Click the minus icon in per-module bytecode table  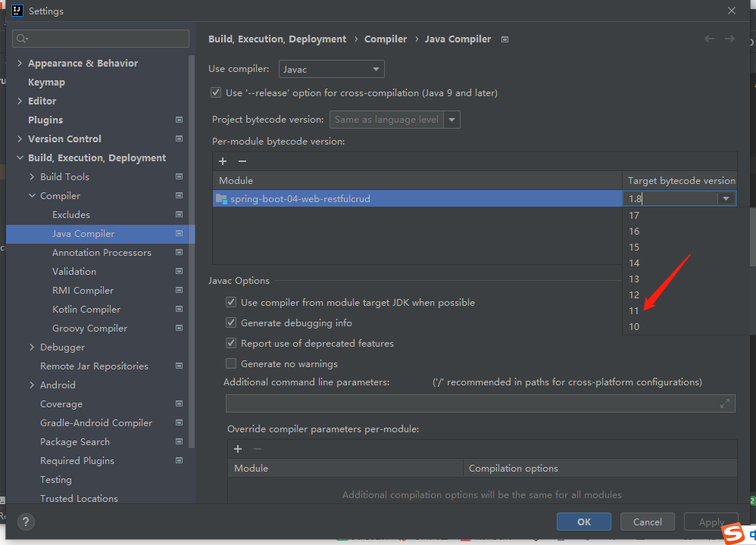pyautogui.click(x=241, y=161)
